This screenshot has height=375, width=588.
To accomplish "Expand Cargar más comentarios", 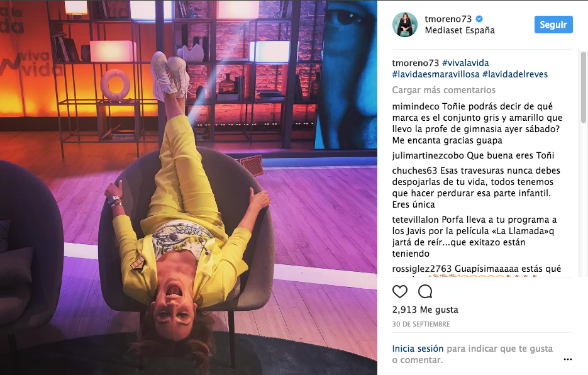I will [x=443, y=90].
